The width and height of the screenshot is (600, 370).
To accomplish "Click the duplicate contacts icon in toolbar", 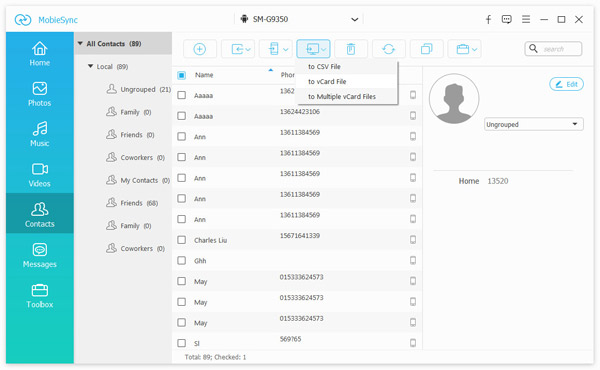I will click(x=426, y=49).
